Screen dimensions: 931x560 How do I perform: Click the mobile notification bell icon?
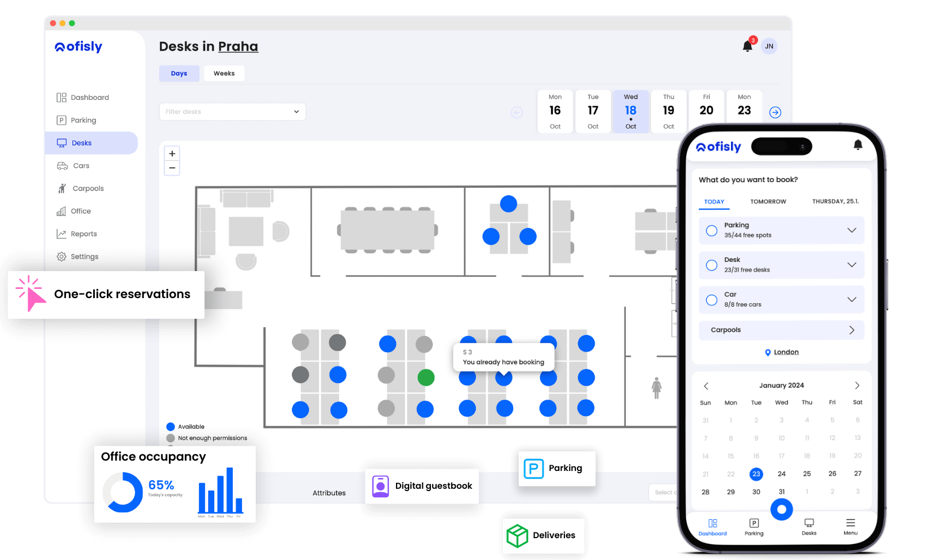858,145
